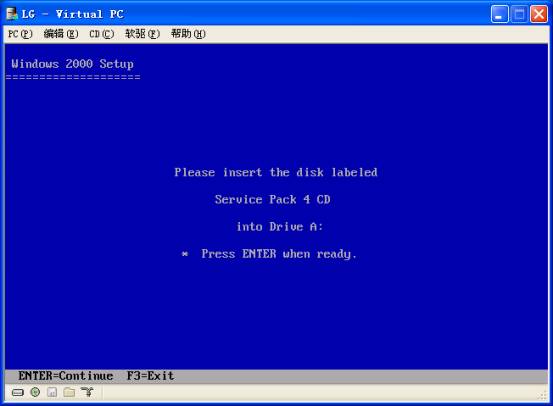
Task: Click the Press ENTER when ready line
Action: [x=269, y=254]
